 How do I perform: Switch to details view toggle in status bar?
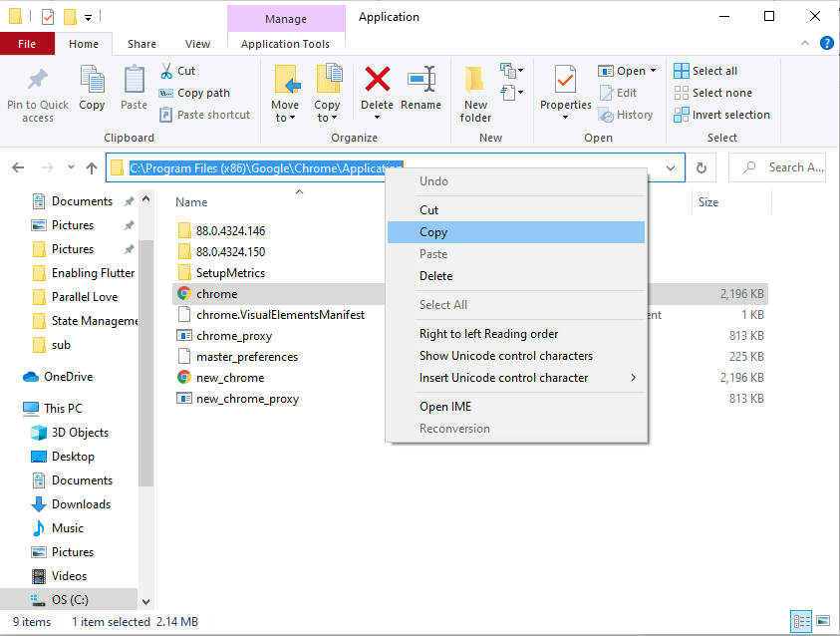click(800, 622)
